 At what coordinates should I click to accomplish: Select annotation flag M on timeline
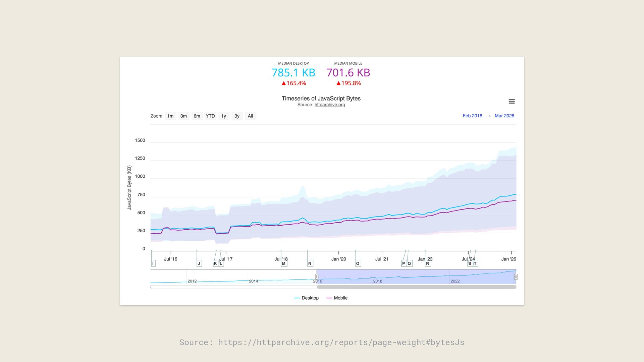click(x=284, y=263)
